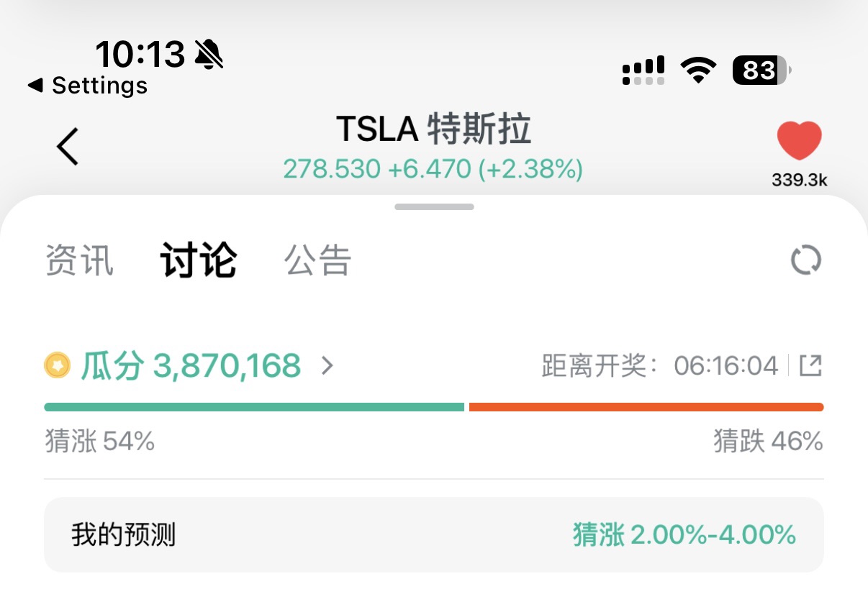868x589 pixels.
Task: Open 我的预测 prediction row
Action: tap(434, 534)
